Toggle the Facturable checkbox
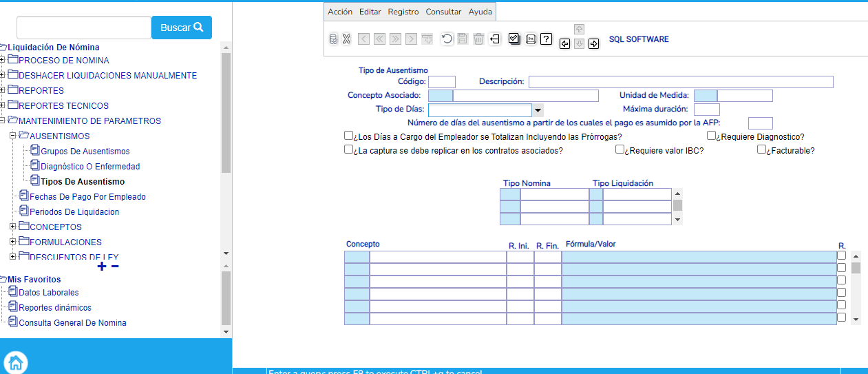Image resolution: width=868 pixels, height=374 pixels. coord(761,149)
